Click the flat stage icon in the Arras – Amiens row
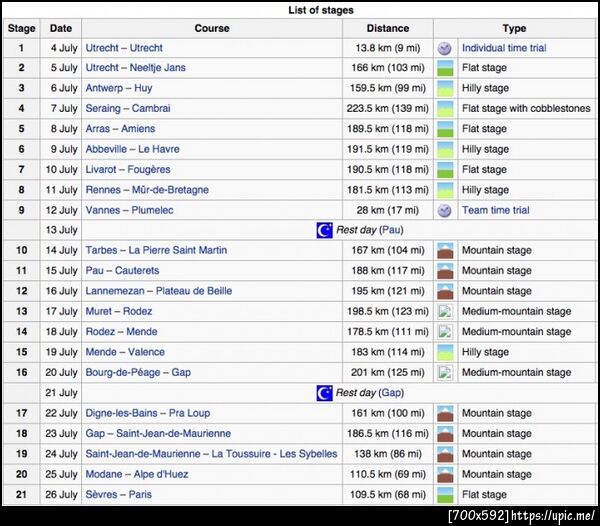Viewport: 600px width, 526px height. (x=445, y=129)
